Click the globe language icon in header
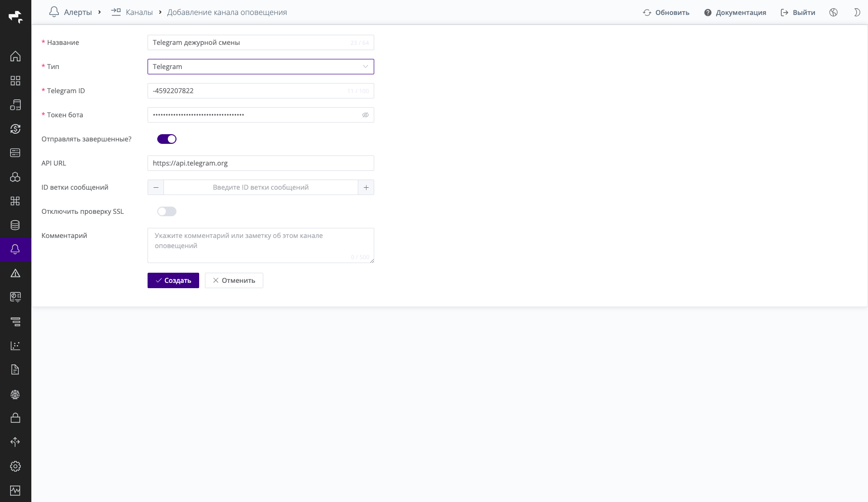868x502 pixels. (833, 13)
